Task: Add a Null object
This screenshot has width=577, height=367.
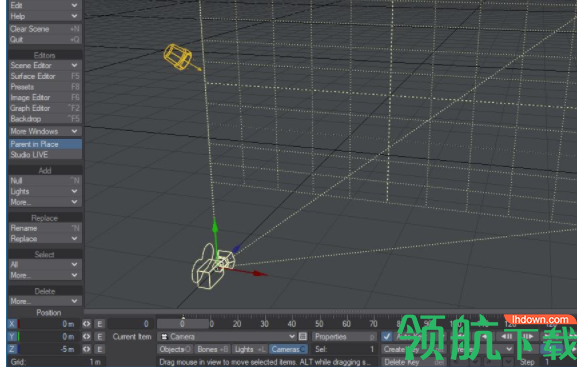Action: click(45, 181)
